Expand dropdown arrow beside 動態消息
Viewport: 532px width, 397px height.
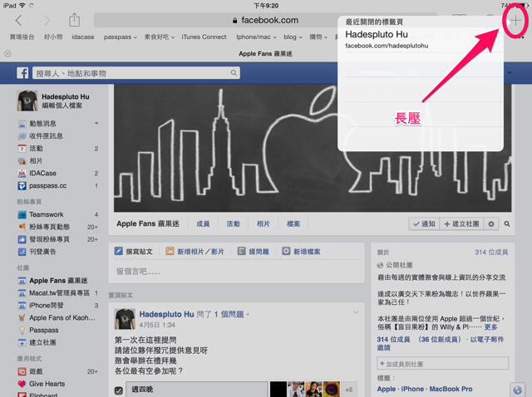point(96,123)
